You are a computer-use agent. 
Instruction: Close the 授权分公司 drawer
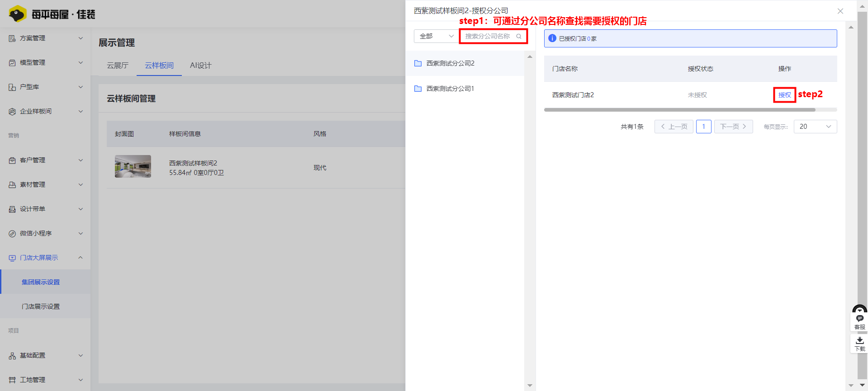pos(840,11)
